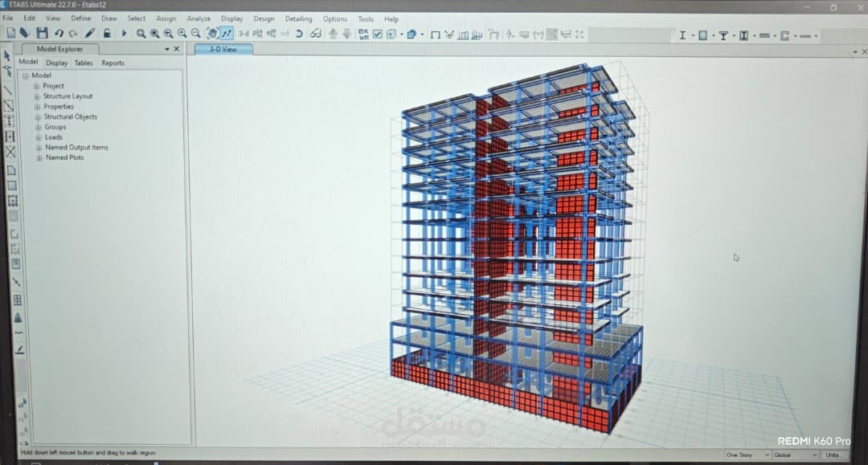Image resolution: width=868 pixels, height=465 pixels.
Task: Save the model with the floppy disk icon
Action: click(x=42, y=33)
